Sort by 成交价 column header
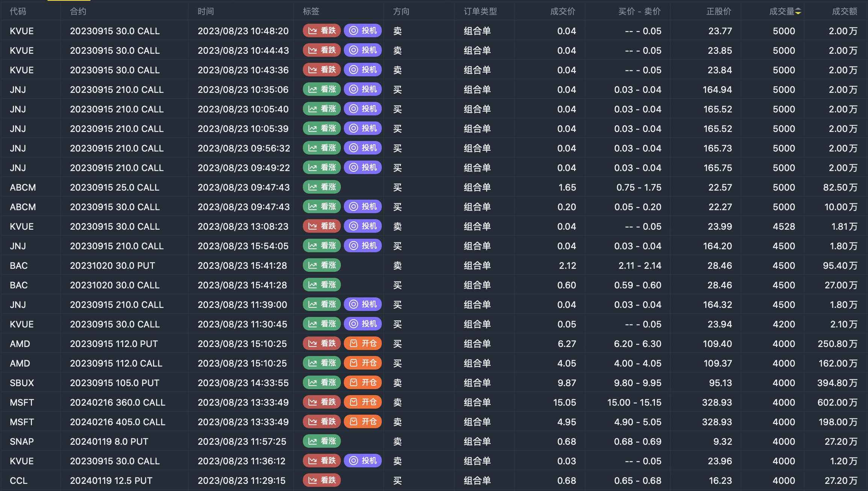This screenshot has height=491, width=868. tap(563, 12)
